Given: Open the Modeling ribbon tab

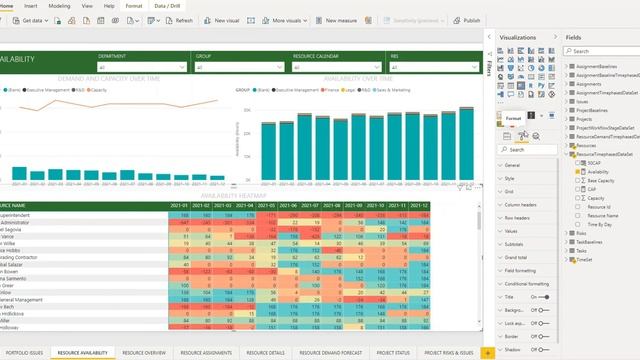Looking at the screenshot, I should coord(59,6).
